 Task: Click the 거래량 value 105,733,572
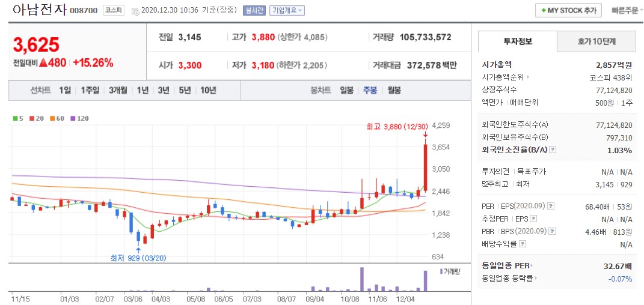coord(426,37)
